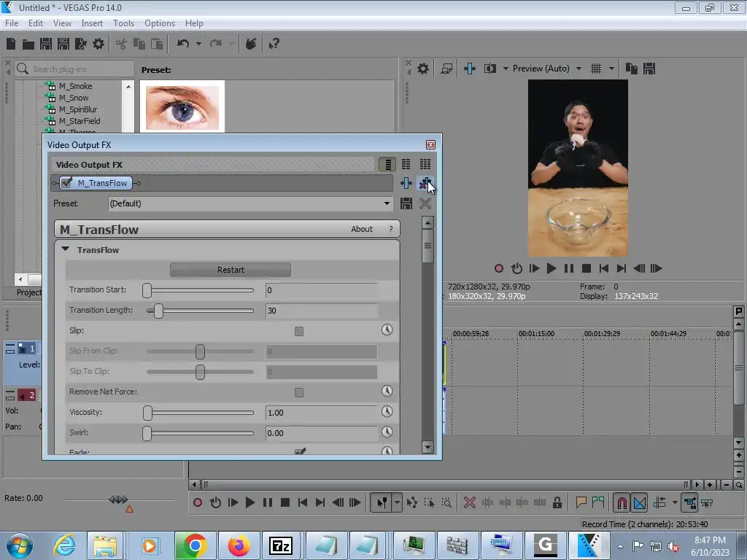
Task: Open the Options menu
Action: point(160,23)
